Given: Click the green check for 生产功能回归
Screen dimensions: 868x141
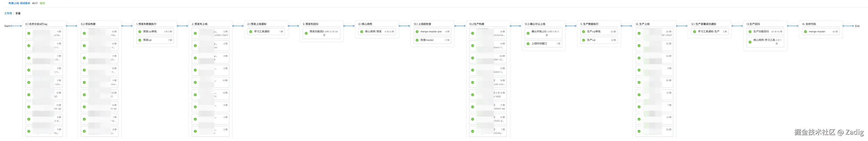Looking at the screenshot, I should pyautogui.click(x=750, y=32).
